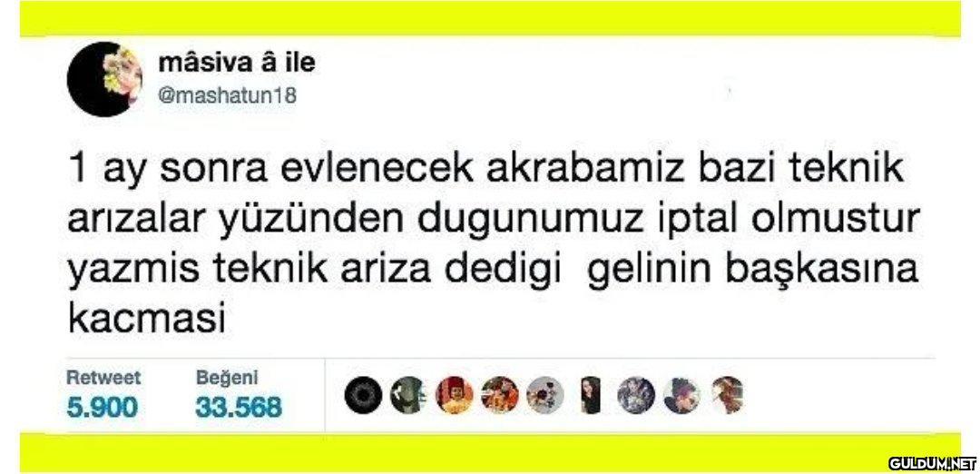This screenshot has width=980, height=474.
Task: Select the narrow dark-haired woman liker avatar
Action: coord(591,395)
